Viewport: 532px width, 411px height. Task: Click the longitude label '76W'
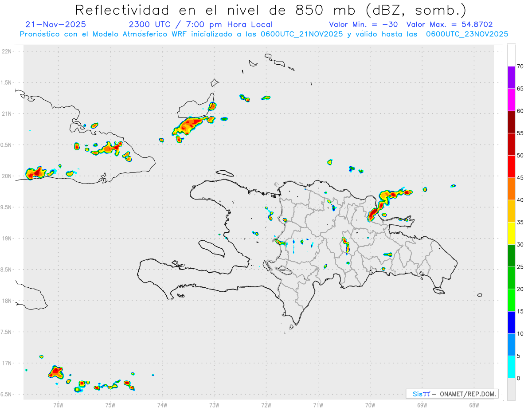[x=58, y=405]
